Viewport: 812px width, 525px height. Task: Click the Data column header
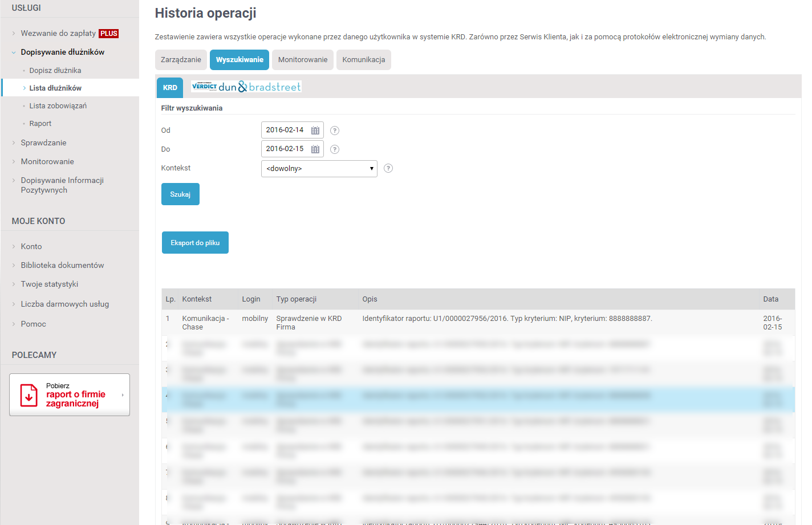coord(771,299)
